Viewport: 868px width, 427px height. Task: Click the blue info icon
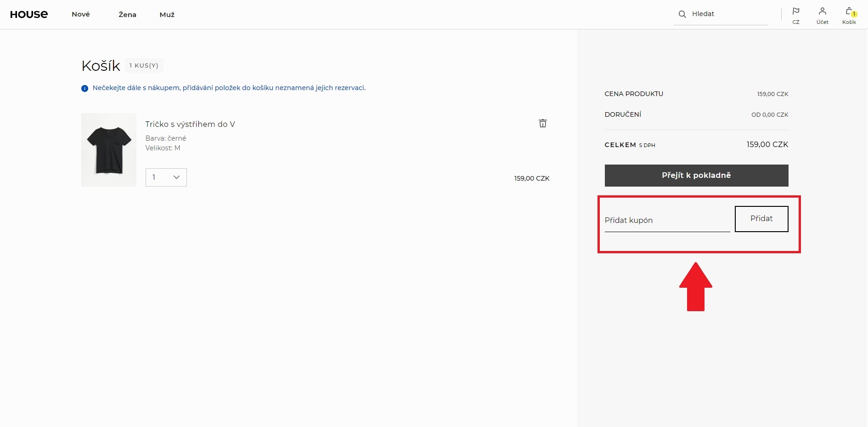(x=85, y=88)
